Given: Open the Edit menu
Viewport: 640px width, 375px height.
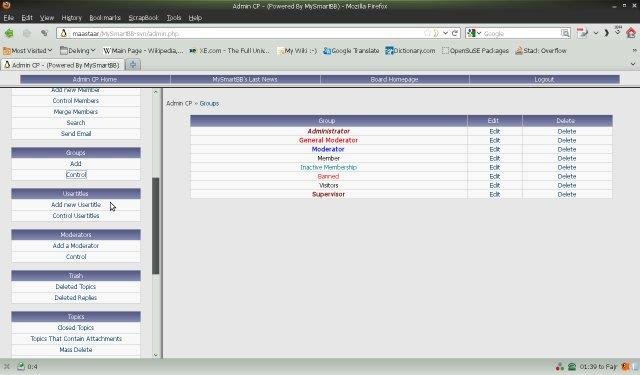Looking at the screenshot, I should [x=27, y=18].
